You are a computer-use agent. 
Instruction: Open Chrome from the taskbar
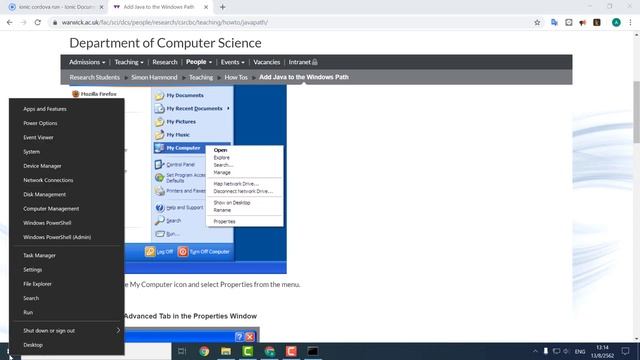pos(204,351)
